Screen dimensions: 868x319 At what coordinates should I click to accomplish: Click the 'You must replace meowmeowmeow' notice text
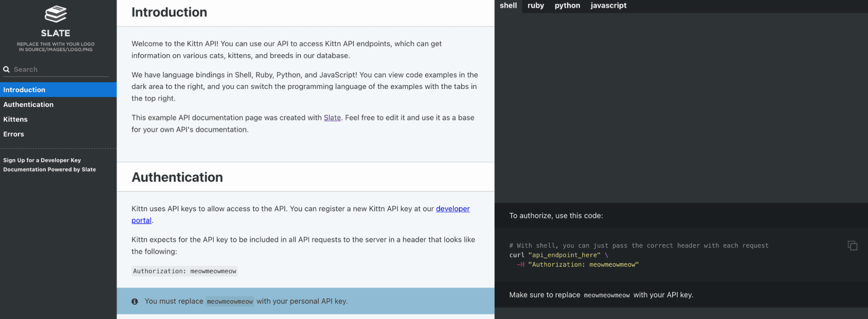point(246,301)
